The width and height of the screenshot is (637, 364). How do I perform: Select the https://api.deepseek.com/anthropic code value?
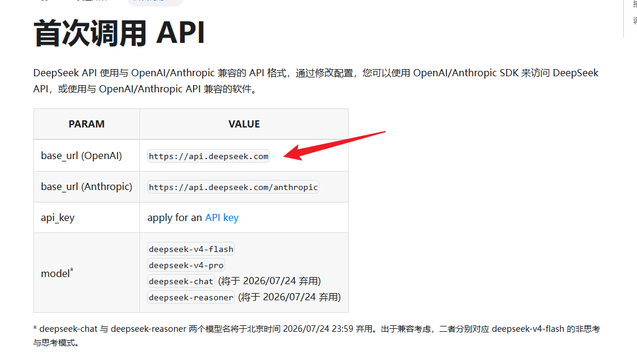click(x=233, y=187)
